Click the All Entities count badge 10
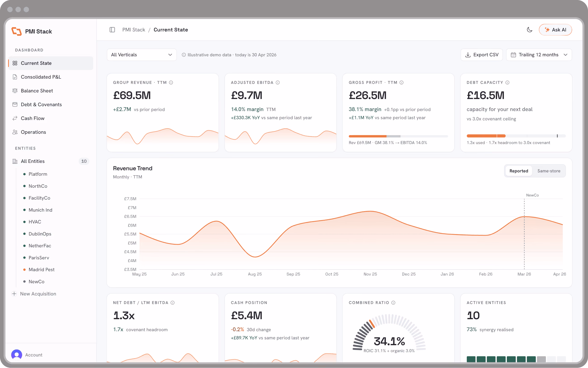The height and width of the screenshot is (368, 588). (84, 161)
